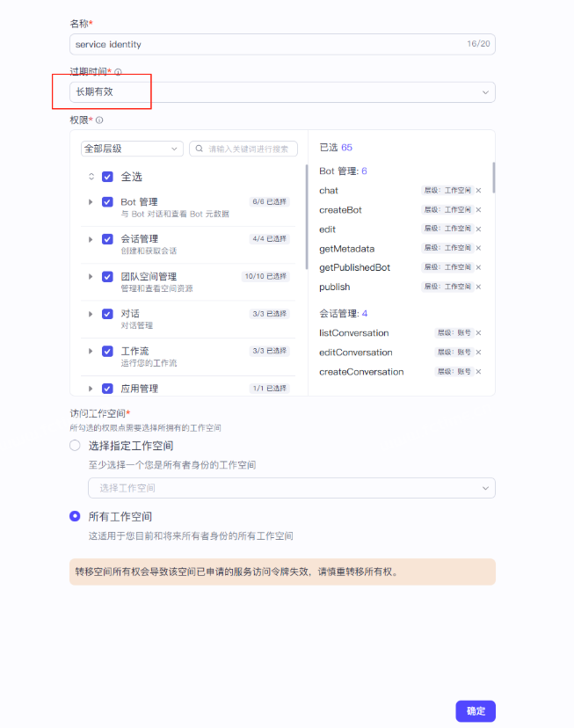Uncheck the 全选 select-all checkbox
The width and height of the screenshot is (574, 728).
tap(107, 177)
